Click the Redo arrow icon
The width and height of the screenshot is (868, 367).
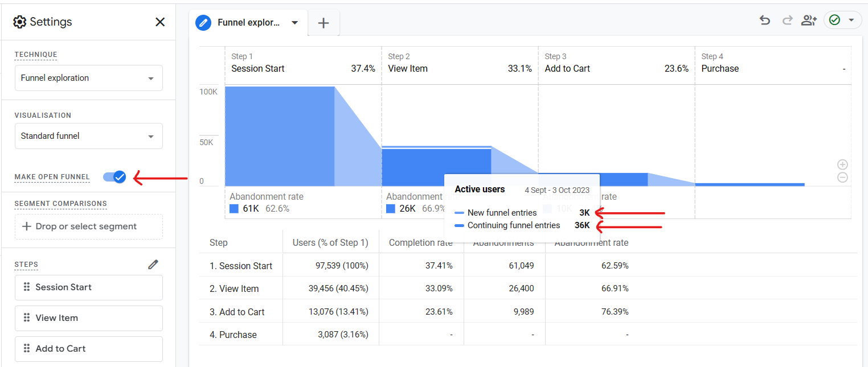pos(787,20)
